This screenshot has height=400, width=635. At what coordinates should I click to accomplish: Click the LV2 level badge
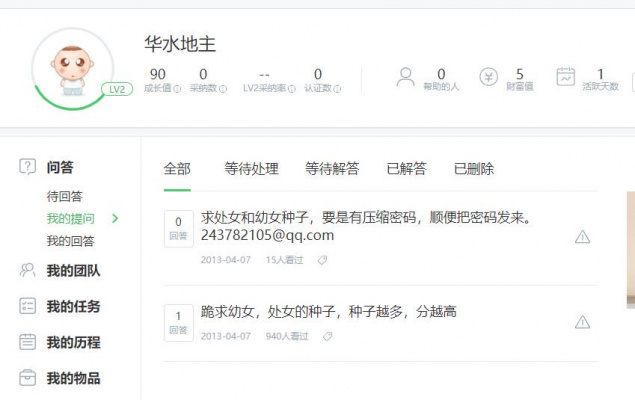(117, 89)
